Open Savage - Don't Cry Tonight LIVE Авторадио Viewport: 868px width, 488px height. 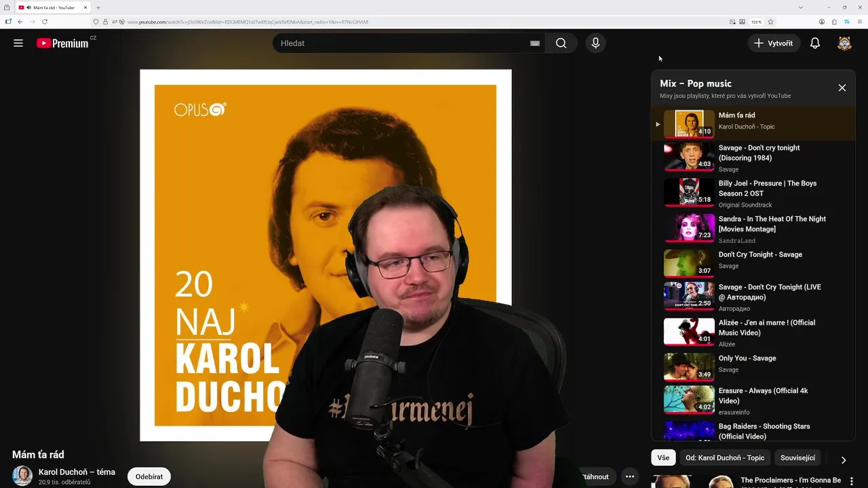pos(753,297)
